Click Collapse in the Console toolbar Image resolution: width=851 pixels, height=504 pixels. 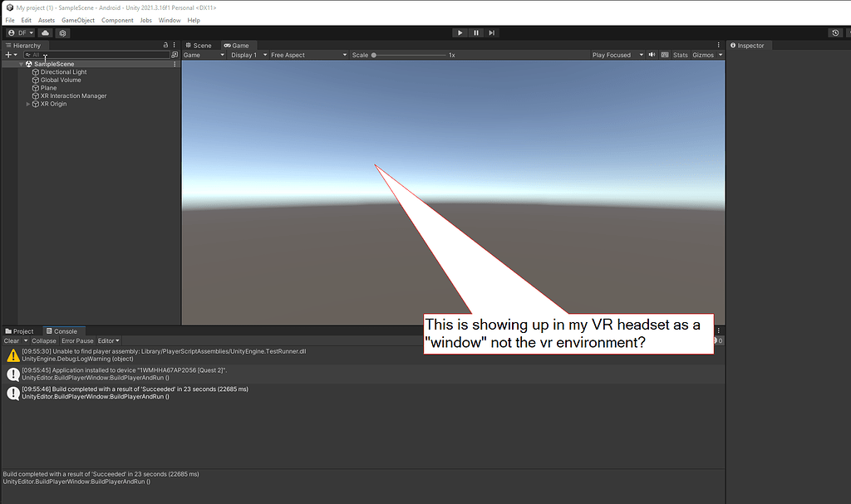point(43,340)
